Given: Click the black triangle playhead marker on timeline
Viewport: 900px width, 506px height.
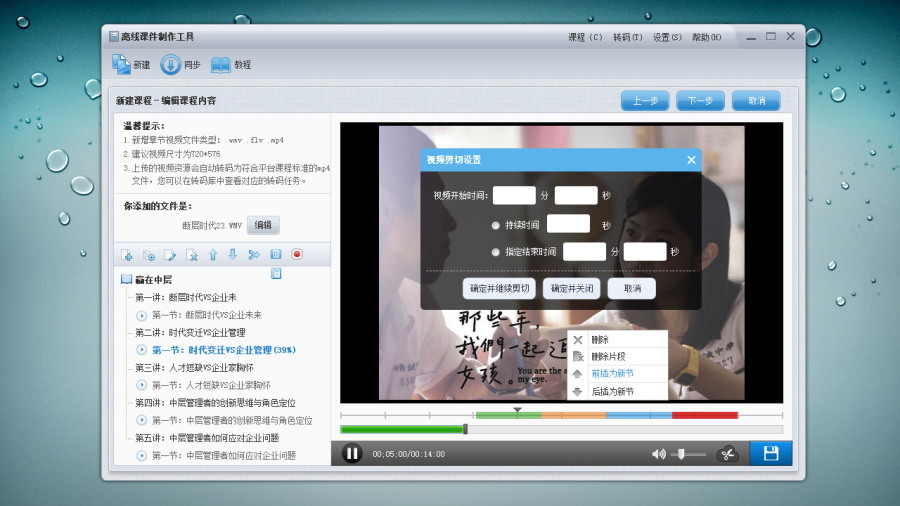Looking at the screenshot, I should 517,410.
